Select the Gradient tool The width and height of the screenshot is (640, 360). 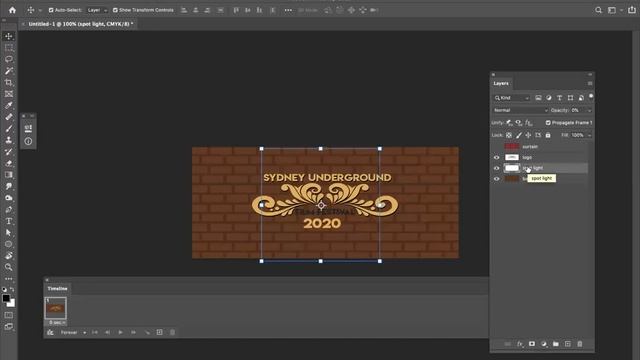point(9,175)
